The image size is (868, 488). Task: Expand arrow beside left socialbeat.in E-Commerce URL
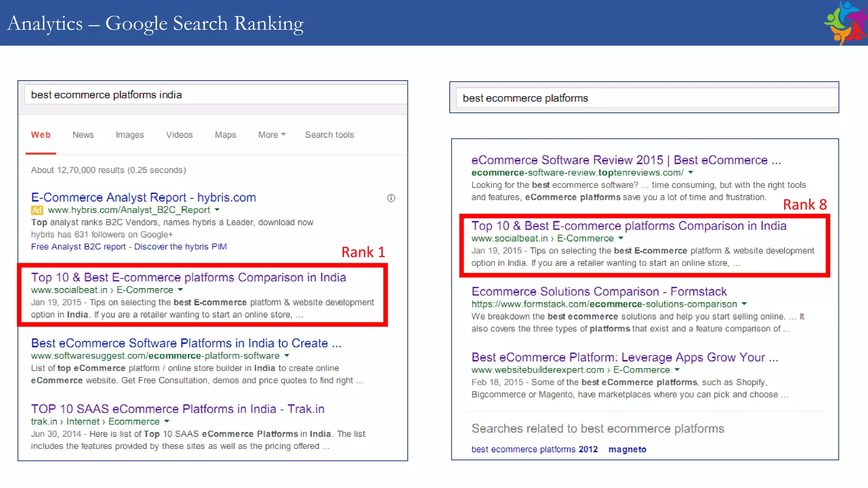[181, 290]
